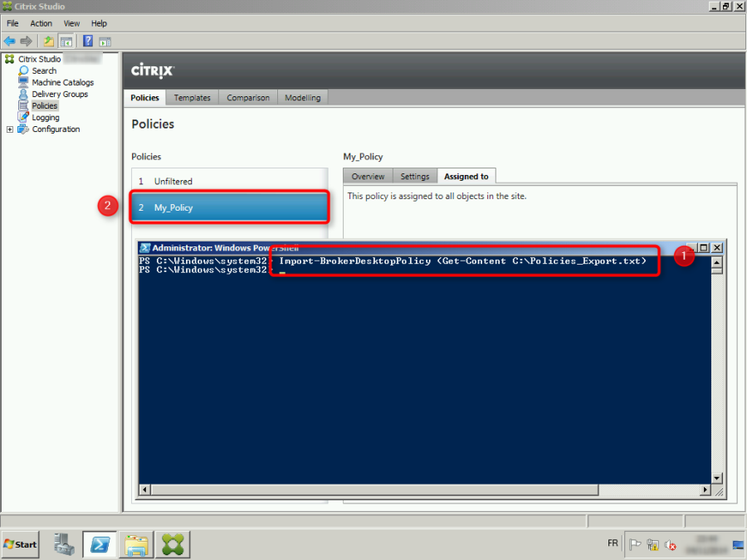Click PowerShell vertical scrollbar down arrow
Viewport: 747px width, 560px height.
coord(717,478)
